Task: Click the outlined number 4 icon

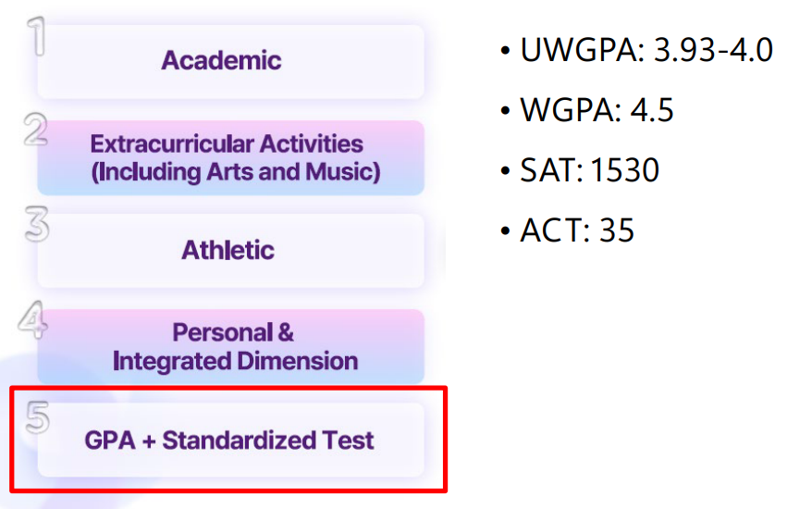Action: pyautogui.click(x=34, y=319)
